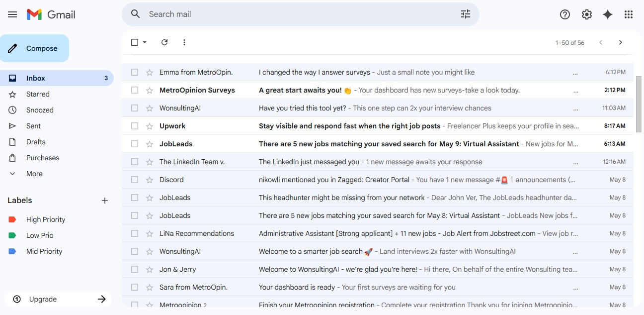Check the Sara from MetroOpin. email checkbox
This screenshot has height=315, width=644.
tap(135, 287)
